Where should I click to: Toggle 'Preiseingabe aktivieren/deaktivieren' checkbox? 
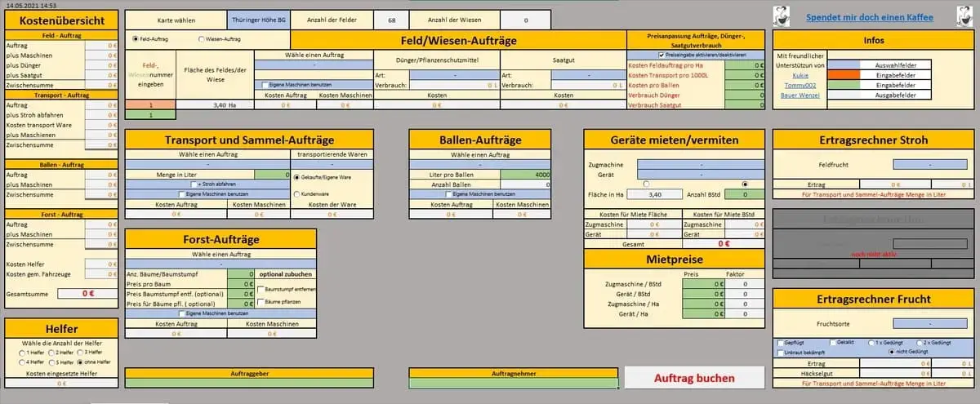click(x=661, y=55)
